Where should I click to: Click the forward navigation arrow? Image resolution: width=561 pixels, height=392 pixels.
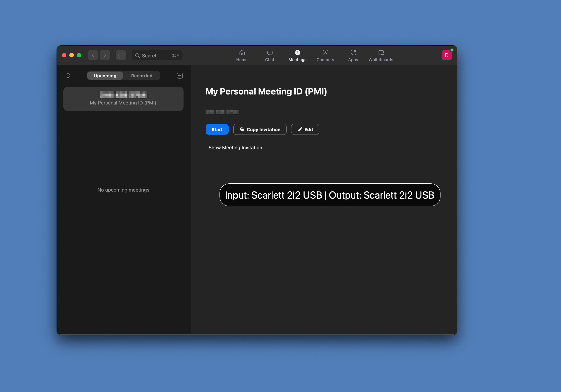click(105, 55)
